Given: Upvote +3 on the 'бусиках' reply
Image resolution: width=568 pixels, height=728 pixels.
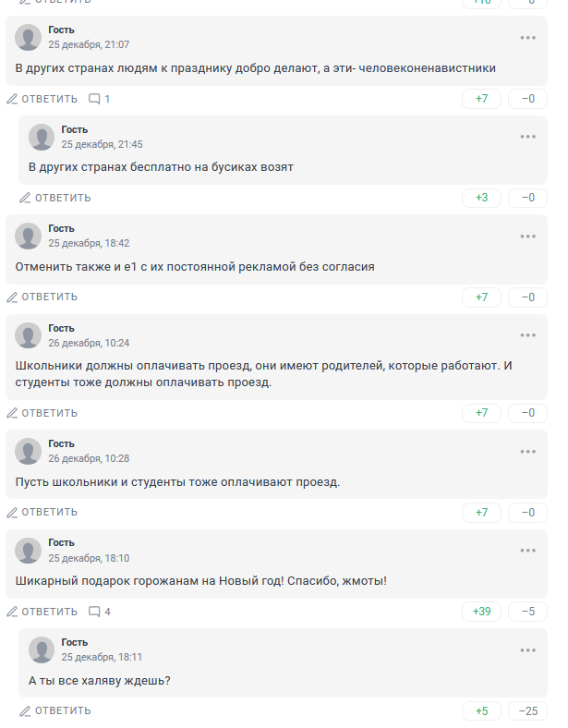Looking at the screenshot, I should click(x=481, y=198).
